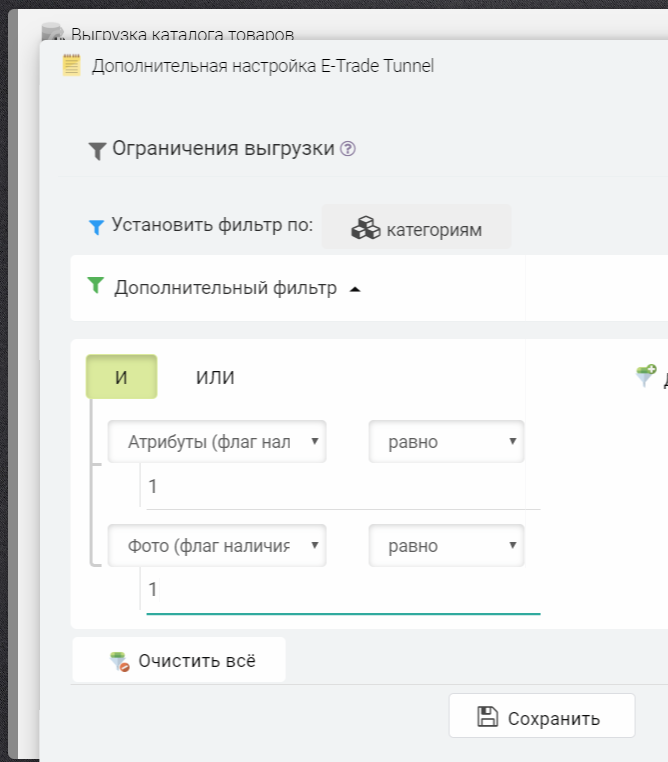Viewport: 668px width, 762px height.
Task: Open the Фото (флаг наличия) field dropdown
Action: click(x=217, y=546)
